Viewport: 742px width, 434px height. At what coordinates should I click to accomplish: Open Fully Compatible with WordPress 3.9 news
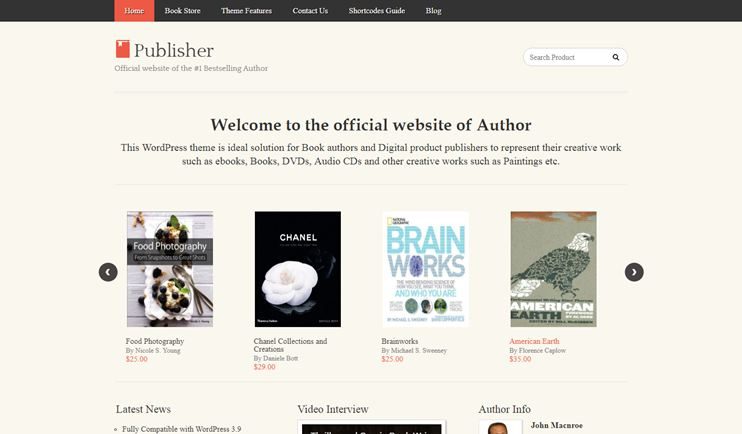[182, 429]
